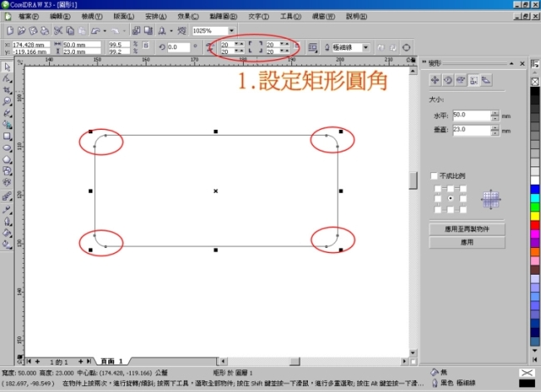
Task: Toggle the nonproportional scaling lock icon
Action: click(x=146, y=45)
